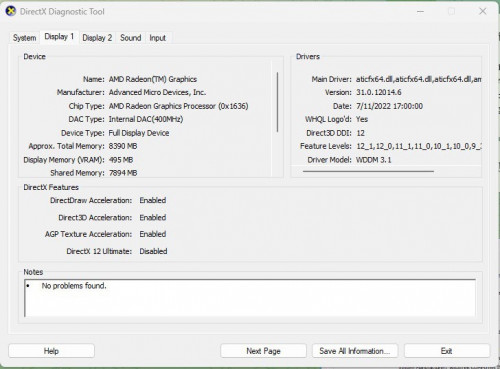500x369 pixels.
Task: Open the Input tab
Action: [157, 38]
